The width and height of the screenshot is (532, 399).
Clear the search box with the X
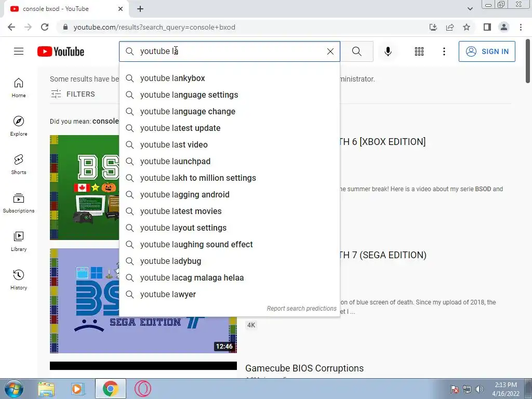pyautogui.click(x=330, y=51)
